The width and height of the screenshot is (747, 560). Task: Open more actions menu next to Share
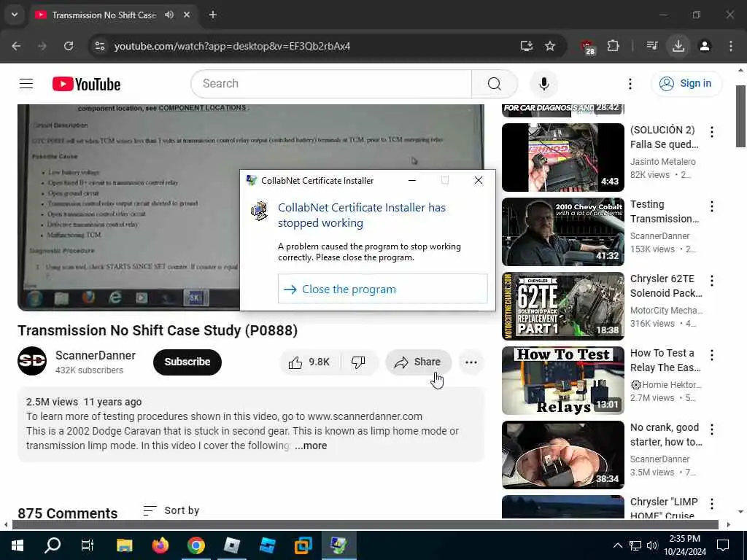(471, 362)
